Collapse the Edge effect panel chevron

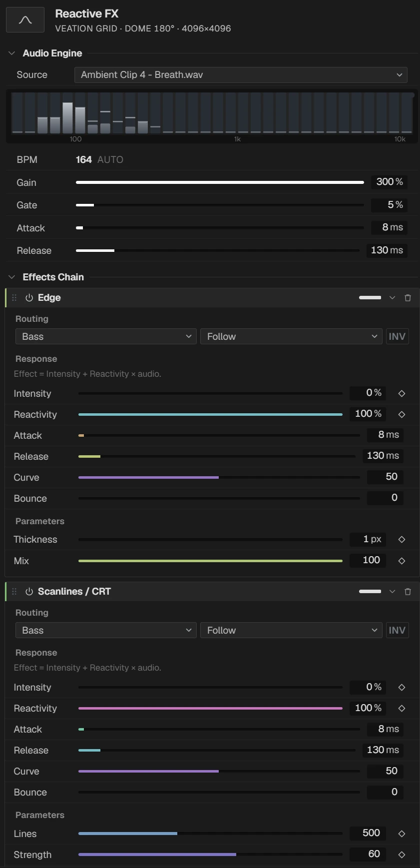coord(392,298)
